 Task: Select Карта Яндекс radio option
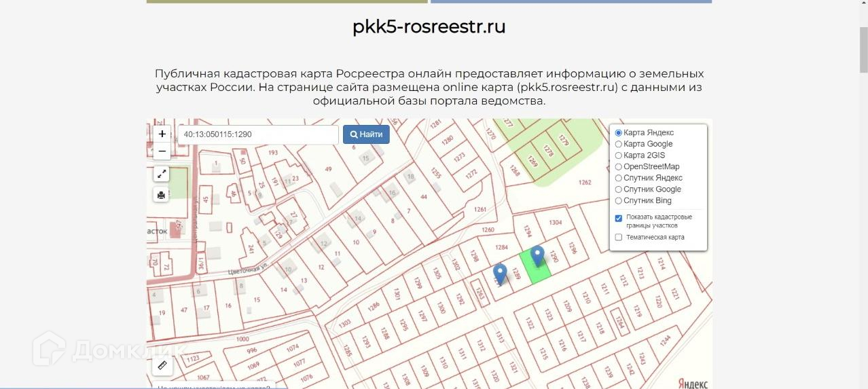point(618,133)
